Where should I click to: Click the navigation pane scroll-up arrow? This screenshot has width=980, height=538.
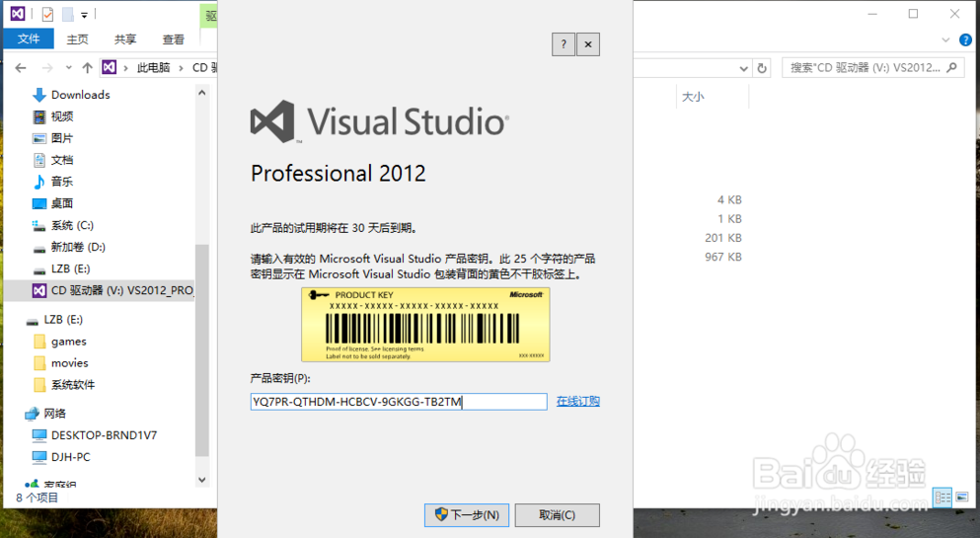(202, 93)
